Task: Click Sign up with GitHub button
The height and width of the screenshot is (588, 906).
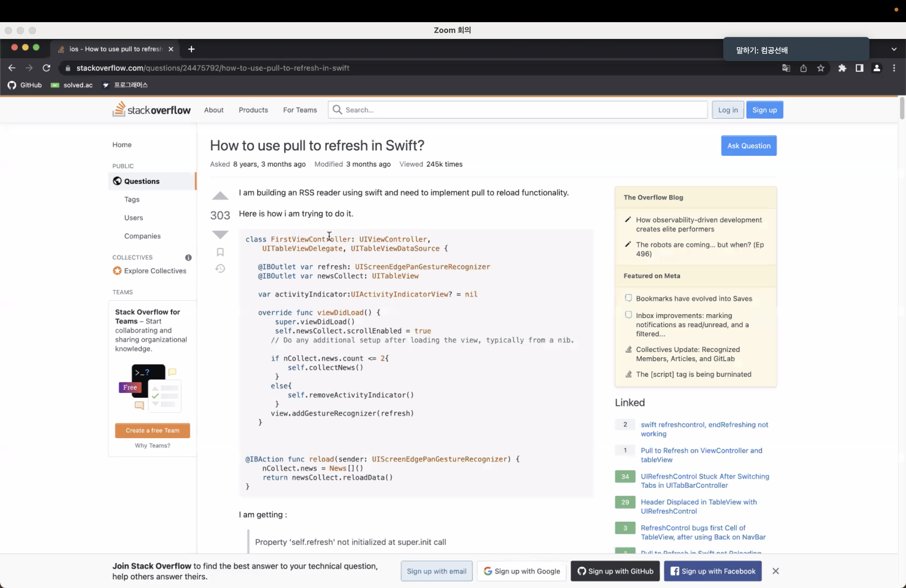Action: pos(615,571)
